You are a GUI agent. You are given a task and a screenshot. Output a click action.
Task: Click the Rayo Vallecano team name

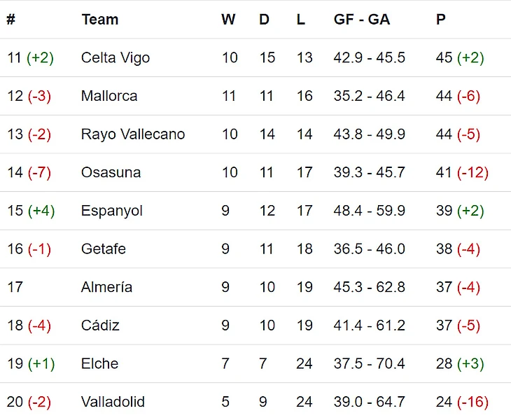pos(133,134)
